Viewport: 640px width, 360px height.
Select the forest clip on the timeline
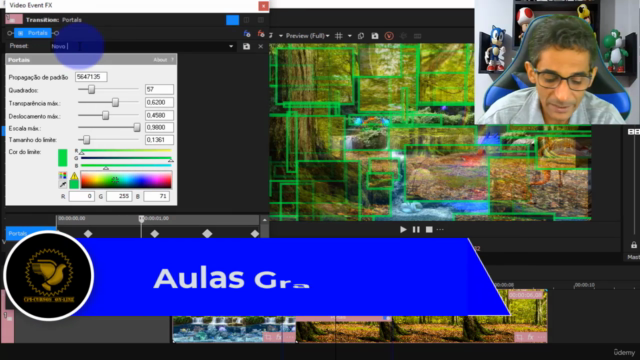tap(421, 329)
